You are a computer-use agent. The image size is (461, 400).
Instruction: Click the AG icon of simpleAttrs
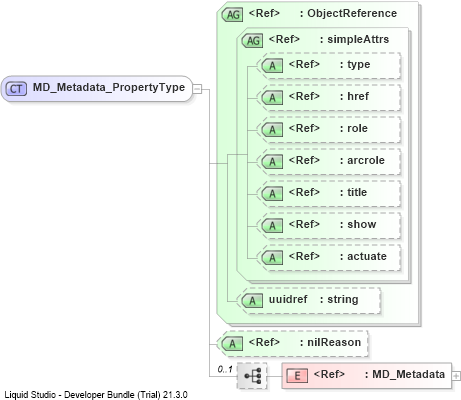(x=252, y=40)
